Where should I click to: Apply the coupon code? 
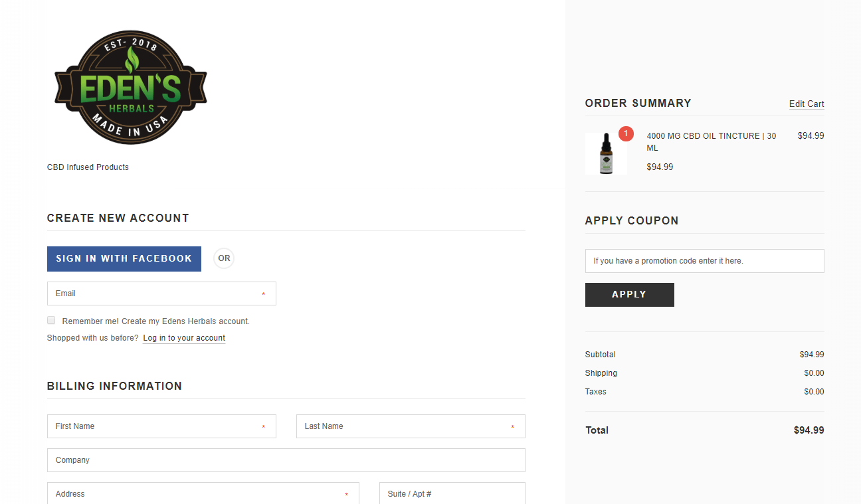click(630, 295)
